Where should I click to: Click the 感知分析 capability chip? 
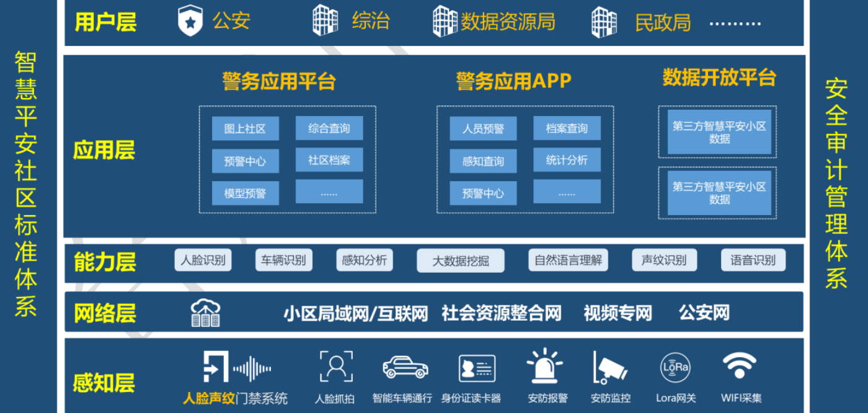[365, 260]
